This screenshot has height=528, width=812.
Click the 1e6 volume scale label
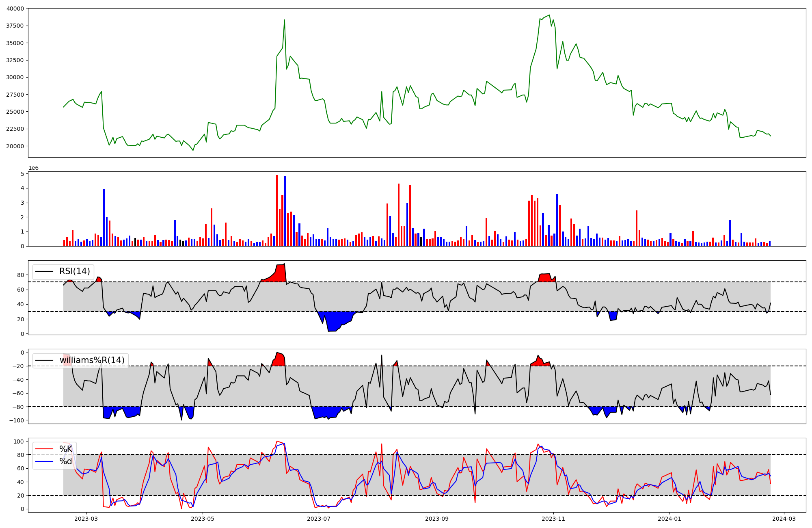pos(33,168)
